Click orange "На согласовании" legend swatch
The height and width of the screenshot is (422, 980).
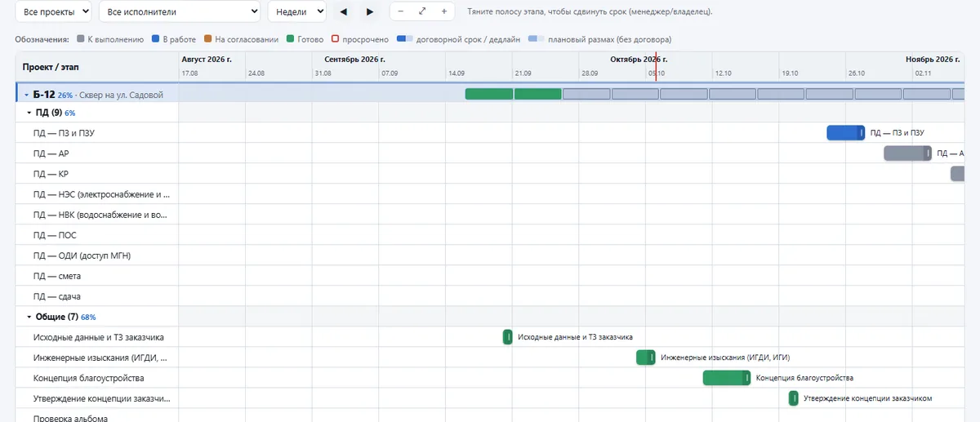tap(208, 38)
